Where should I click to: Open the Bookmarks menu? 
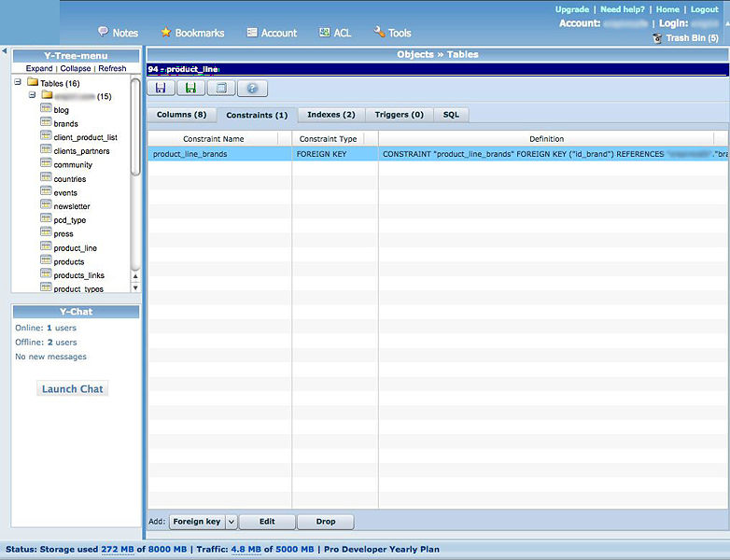tap(192, 33)
